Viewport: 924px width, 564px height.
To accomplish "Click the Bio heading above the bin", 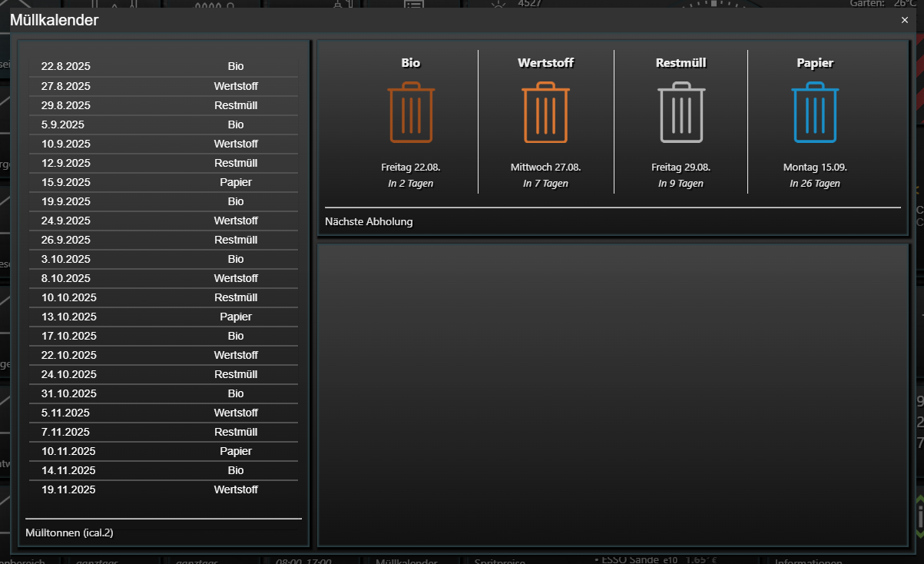I will coord(411,63).
